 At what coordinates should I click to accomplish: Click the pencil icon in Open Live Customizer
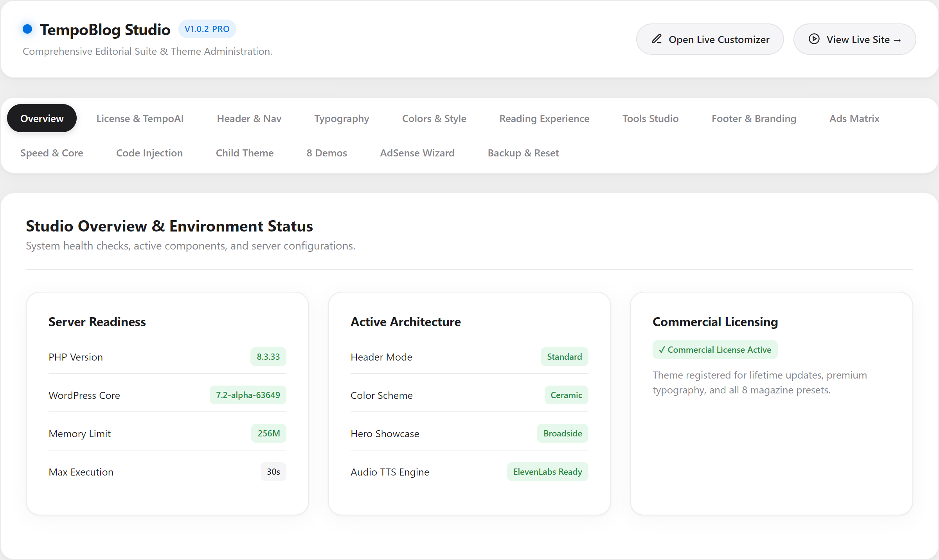[657, 39]
